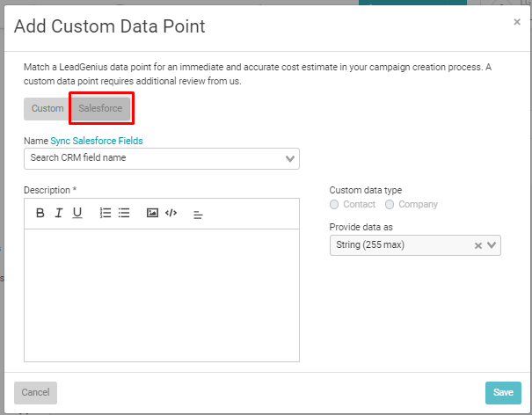The width and height of the screenshot is (532, 415).
Task: Select the Contact radio button
Action: point(334,204)
